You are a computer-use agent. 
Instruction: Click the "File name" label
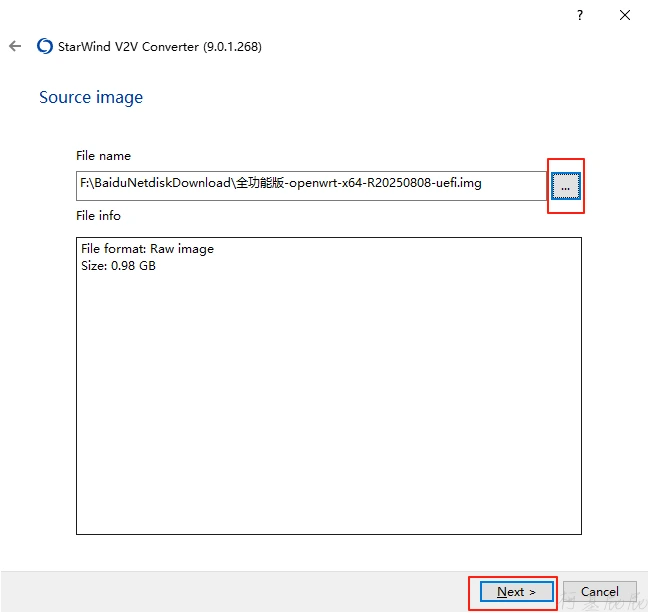103,156
